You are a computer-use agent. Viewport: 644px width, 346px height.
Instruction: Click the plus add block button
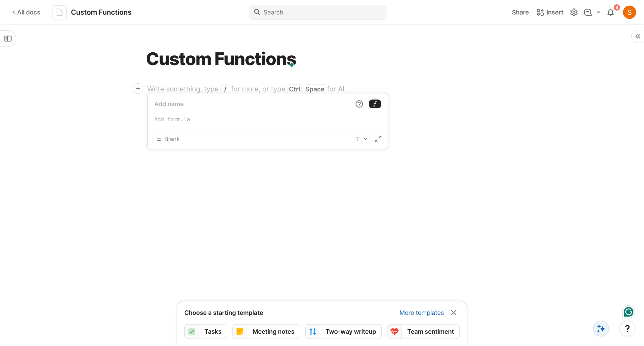pyautogui.click(x=138, y=89)
